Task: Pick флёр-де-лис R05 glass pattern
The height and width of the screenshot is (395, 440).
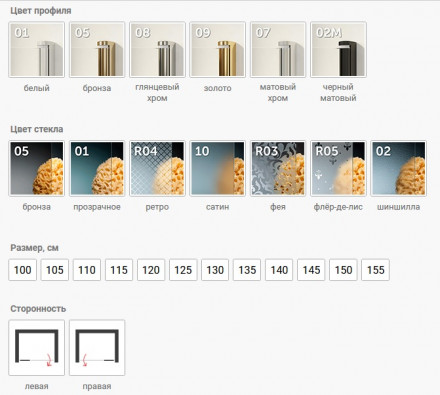Action: (x=338, y=168)
